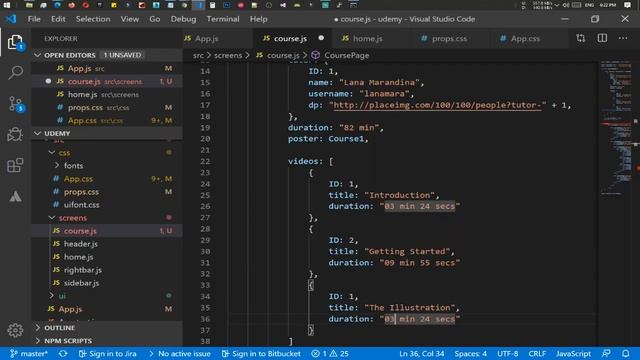Click No active issue in status bar

(180, 353)
